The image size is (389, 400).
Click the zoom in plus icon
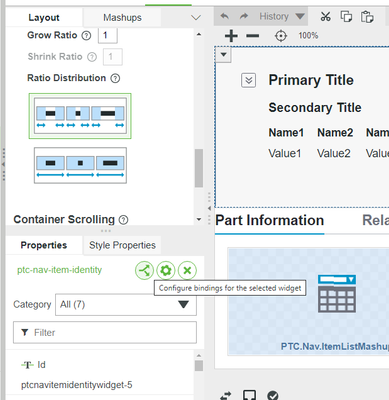[x=231, y=36]
